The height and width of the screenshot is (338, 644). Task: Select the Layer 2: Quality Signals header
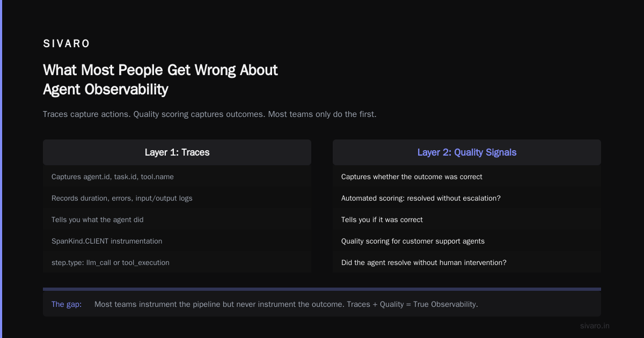(x=467, y=152)
